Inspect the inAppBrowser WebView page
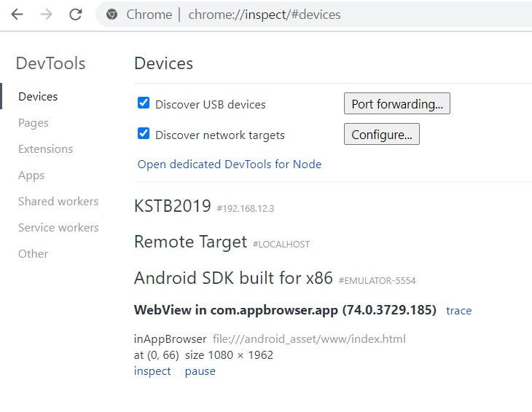The width and height of the screenshot is (532, 412). tap(152, 371)
